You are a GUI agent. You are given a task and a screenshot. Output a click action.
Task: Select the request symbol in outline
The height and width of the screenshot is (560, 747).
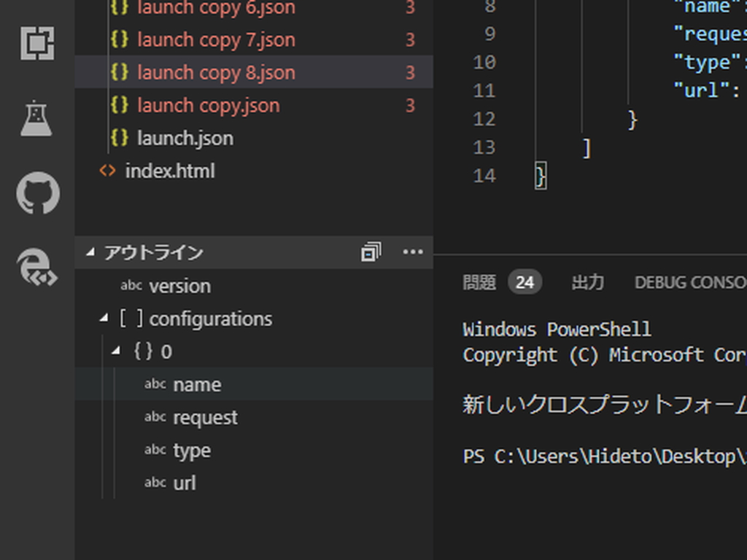point(205,417)
